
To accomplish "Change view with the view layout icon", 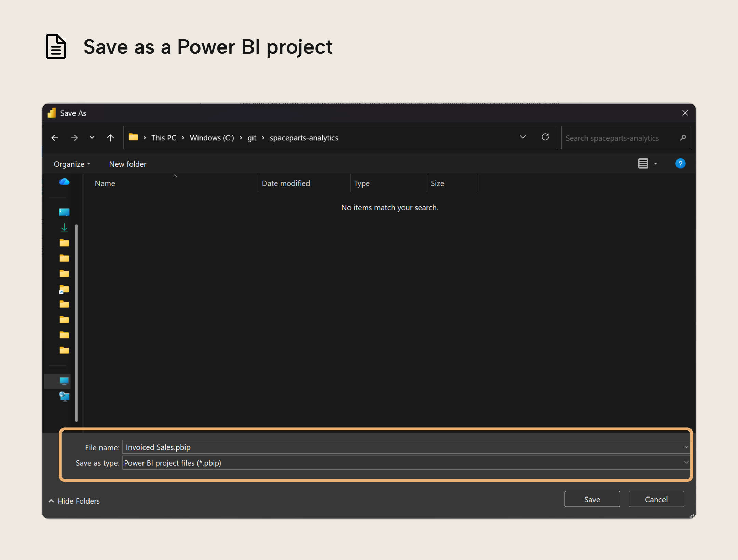I will coord(643,164).
